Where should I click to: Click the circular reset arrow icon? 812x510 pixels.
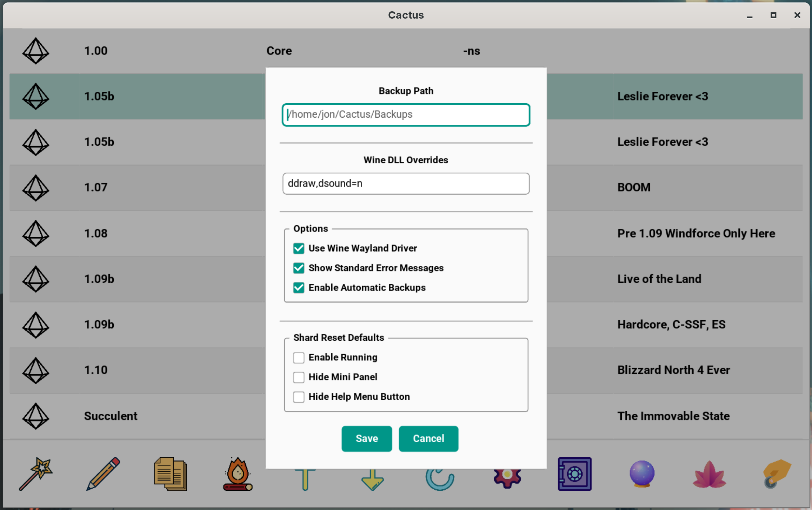coord(440,480)
